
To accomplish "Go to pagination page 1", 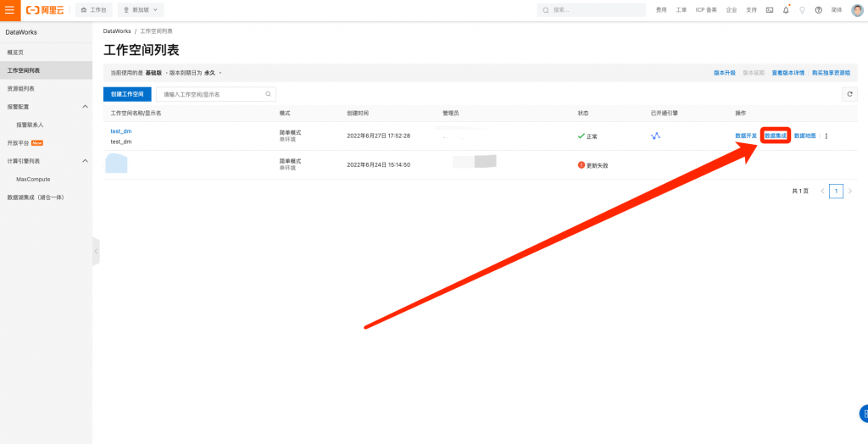I will [x=836, y=191].
